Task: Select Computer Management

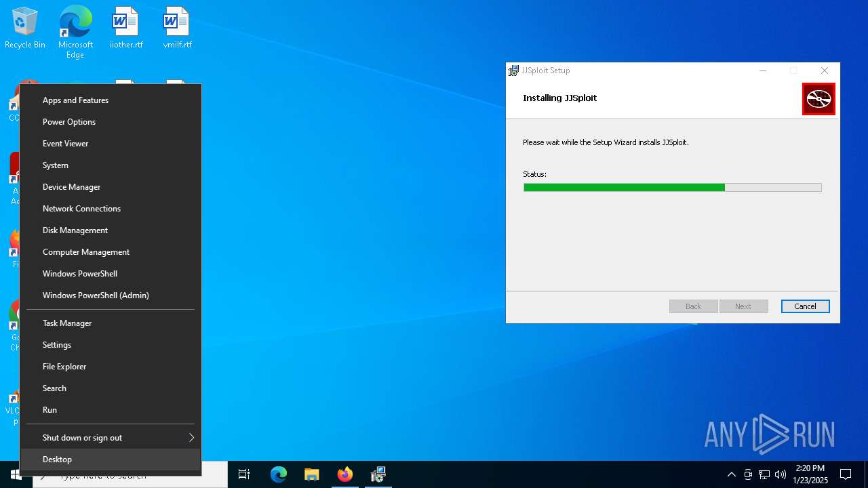Action: click(111, 252)
